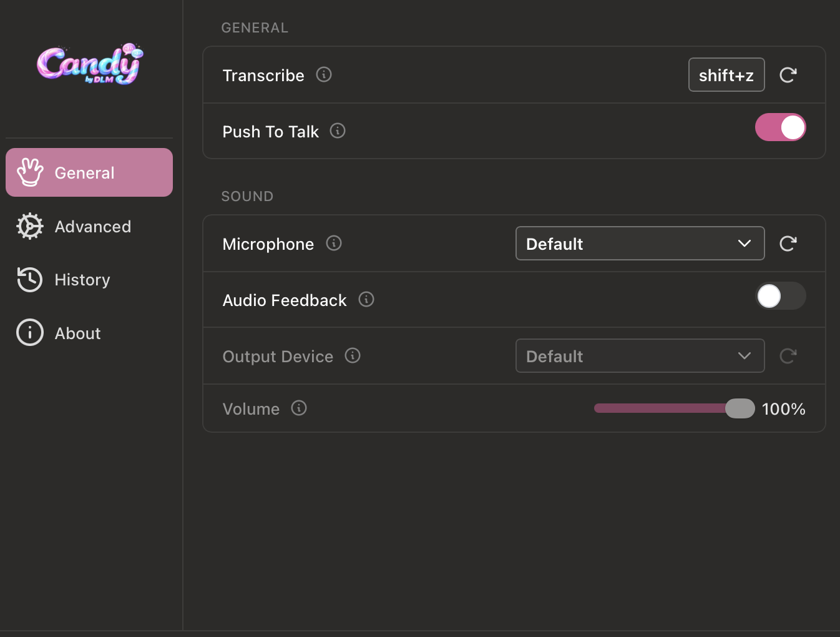The width and height of the screenshot is (840, 637).
Task: Click the Output Device info icon
Action: pos(353,355)
